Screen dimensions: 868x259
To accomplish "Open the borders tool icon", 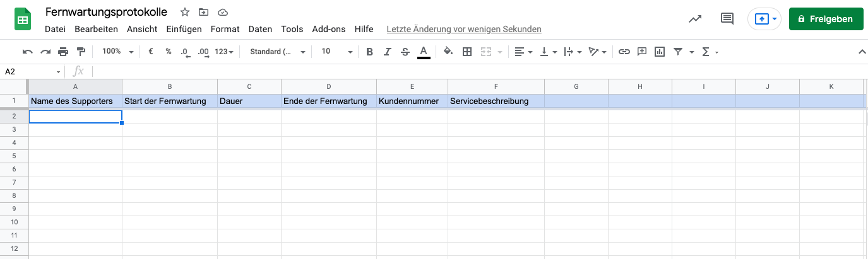I will (x=467, y=52).
